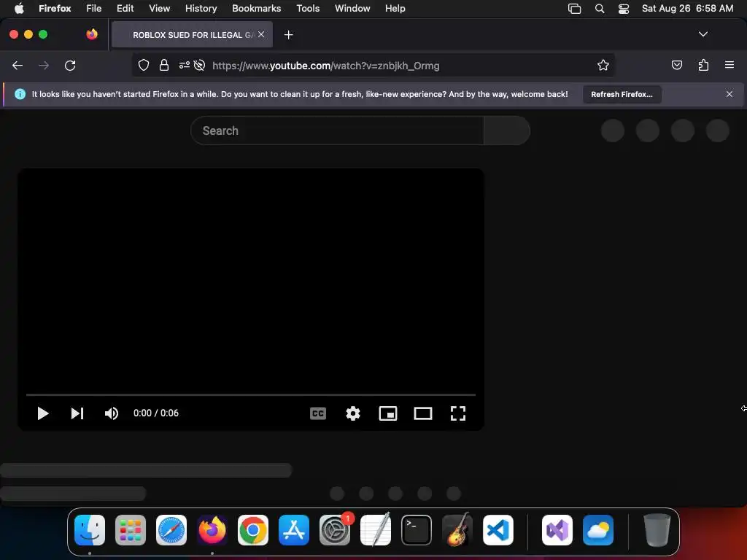Open the Window menu
Image resolution: width=747 pixels, height=560 pixels.
[352, 8]
